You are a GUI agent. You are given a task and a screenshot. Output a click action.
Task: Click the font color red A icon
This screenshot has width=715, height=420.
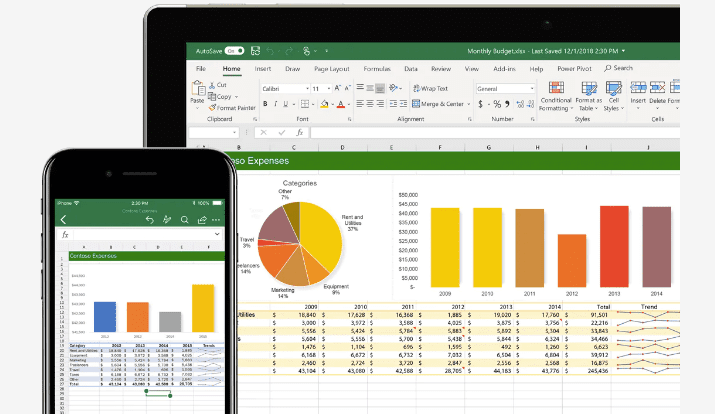click(x=341, y=104)
